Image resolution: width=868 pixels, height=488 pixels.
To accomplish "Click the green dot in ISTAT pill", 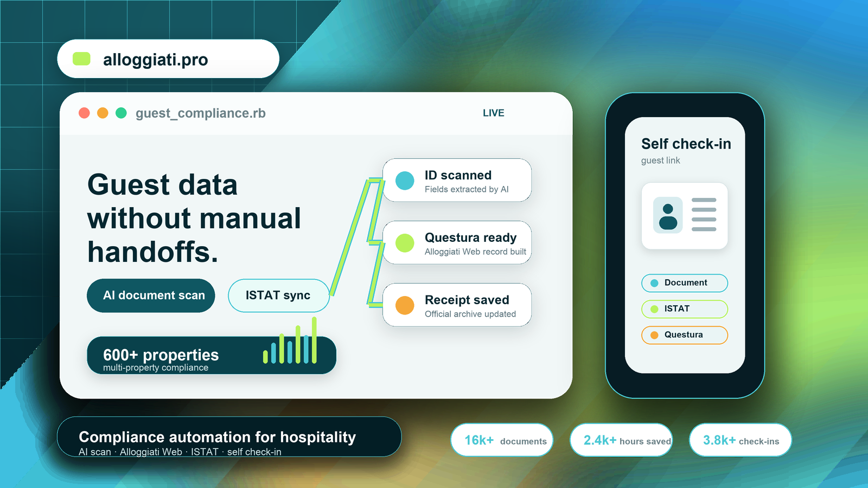I will [654, 309].
